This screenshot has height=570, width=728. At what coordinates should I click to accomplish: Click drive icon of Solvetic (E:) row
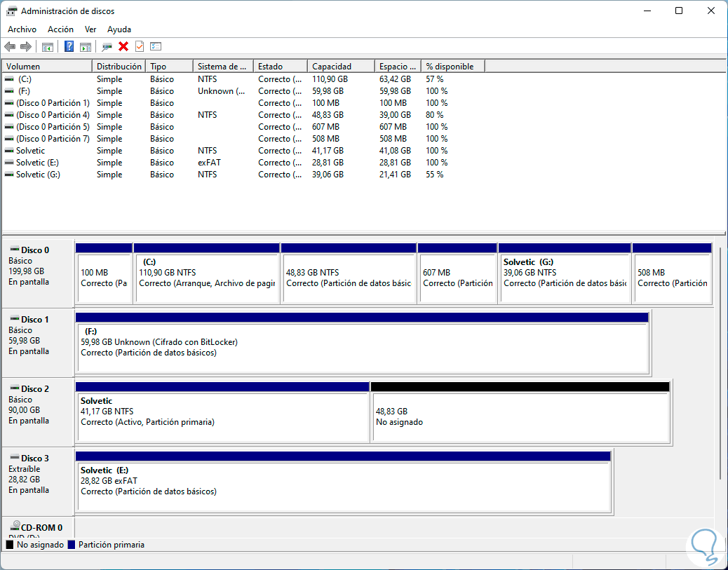9,163
